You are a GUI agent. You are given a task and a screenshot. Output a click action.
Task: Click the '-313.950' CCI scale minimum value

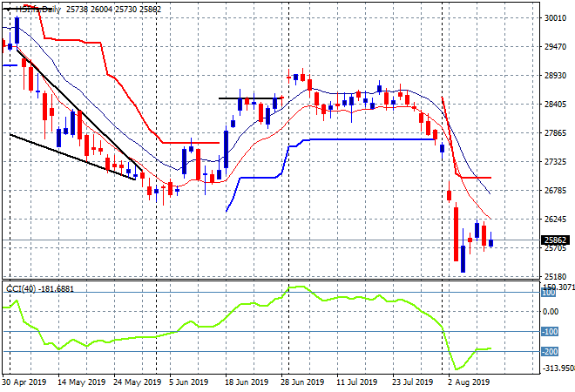click(558, 368)
